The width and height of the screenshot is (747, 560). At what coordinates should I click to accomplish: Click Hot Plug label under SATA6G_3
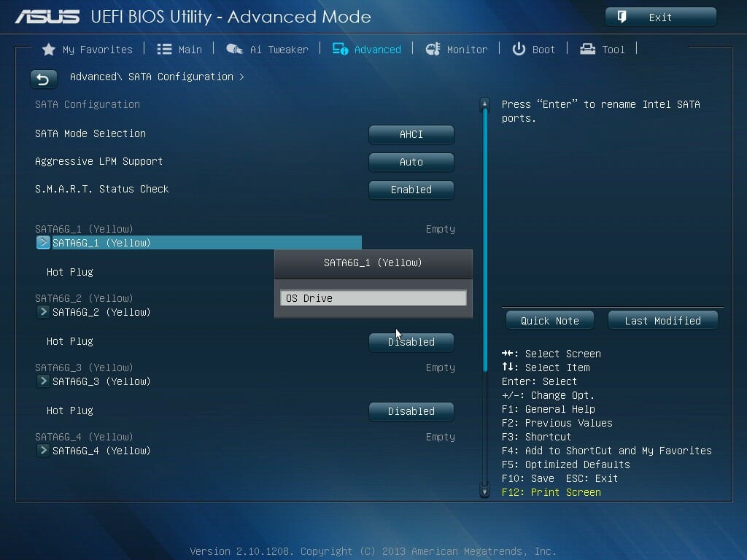(70, 411)
